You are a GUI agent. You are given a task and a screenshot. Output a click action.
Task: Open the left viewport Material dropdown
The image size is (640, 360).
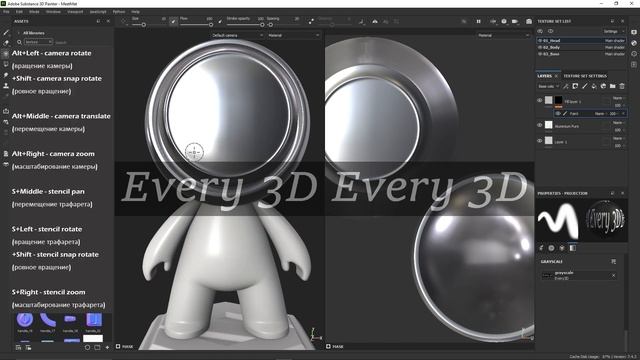pos(293,36)
